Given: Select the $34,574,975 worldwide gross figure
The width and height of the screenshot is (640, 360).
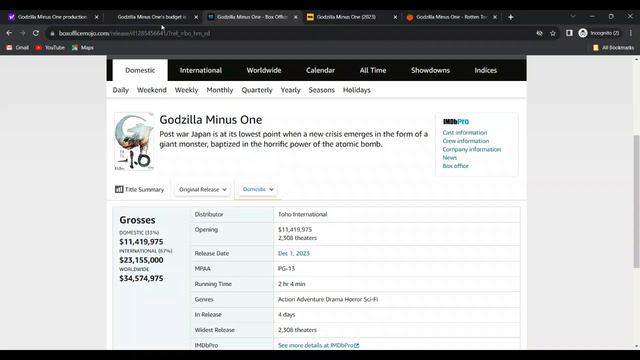Looking at the screenshot, I should tap(141, 278).
